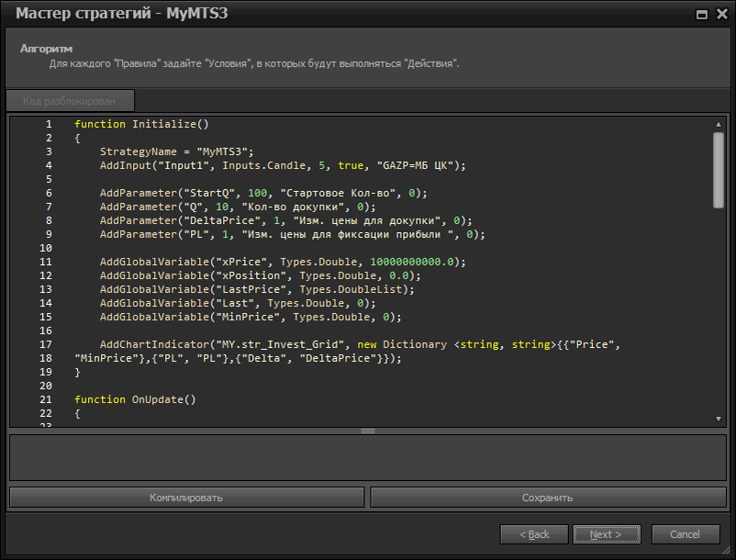Click the line with "Delta", "DeltaPrice"
Viewport: 736px width, 560px height.
click(x=238, y=358)
